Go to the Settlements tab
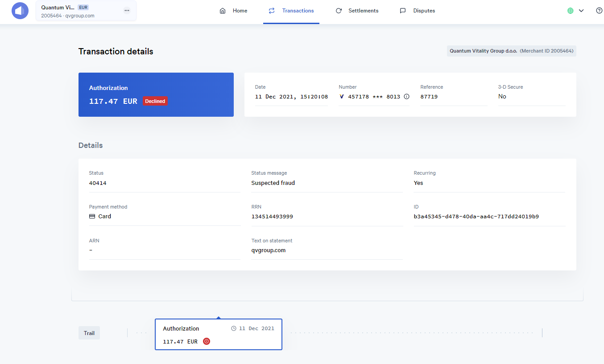 pos(357,11)
